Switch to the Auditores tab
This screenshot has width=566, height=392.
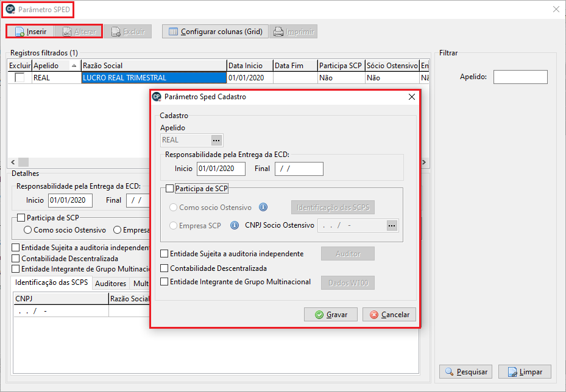click(111, 283)
